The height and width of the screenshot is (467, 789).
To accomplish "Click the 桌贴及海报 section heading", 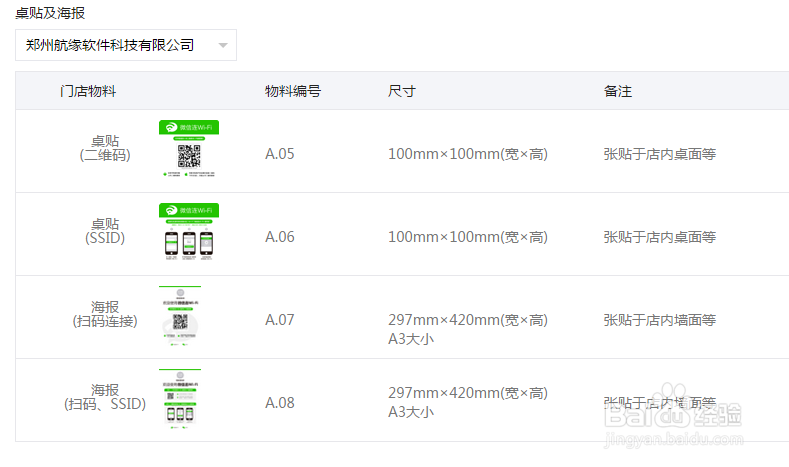I will click(x=50, y=13).
